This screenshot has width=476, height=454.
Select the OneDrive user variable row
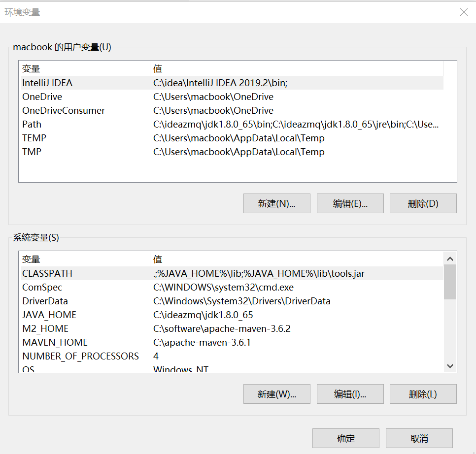tap(99, 97)
